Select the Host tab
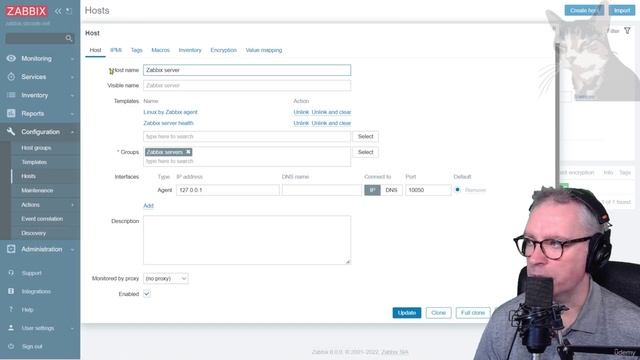This screenshot has width=640, height=360. [95, 50]
